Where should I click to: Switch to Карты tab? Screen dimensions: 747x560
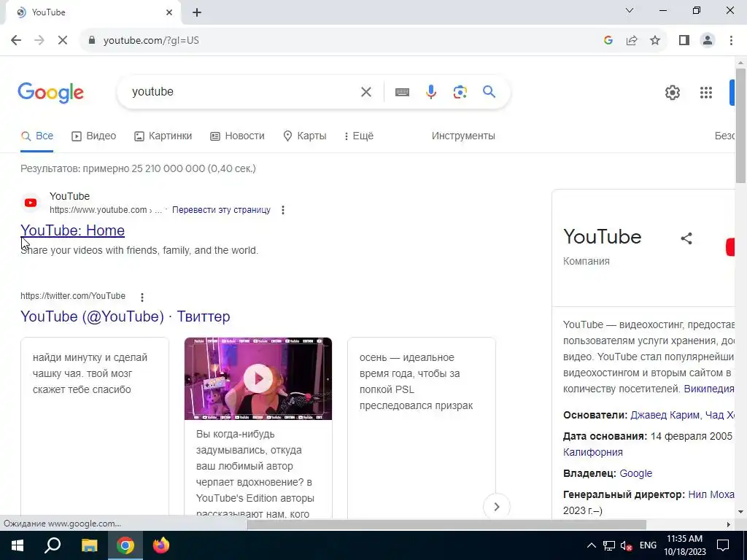click(305, 136)
